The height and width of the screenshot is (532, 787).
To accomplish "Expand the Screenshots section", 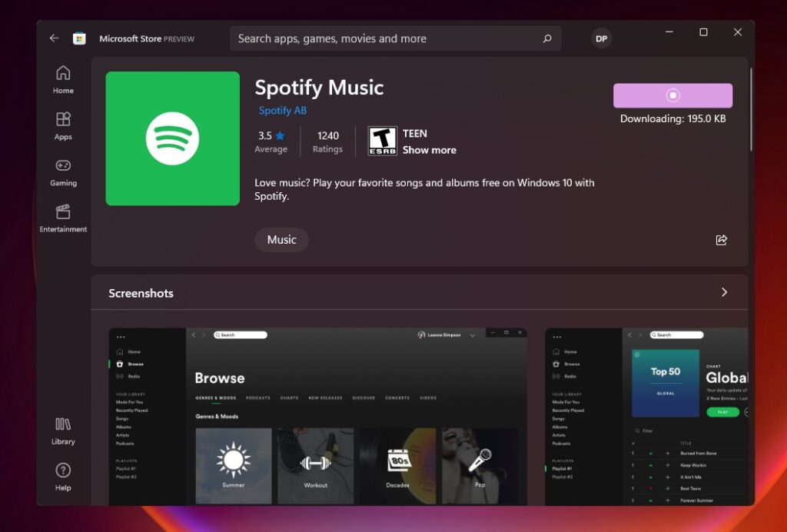I will click(x=723, y=293).
